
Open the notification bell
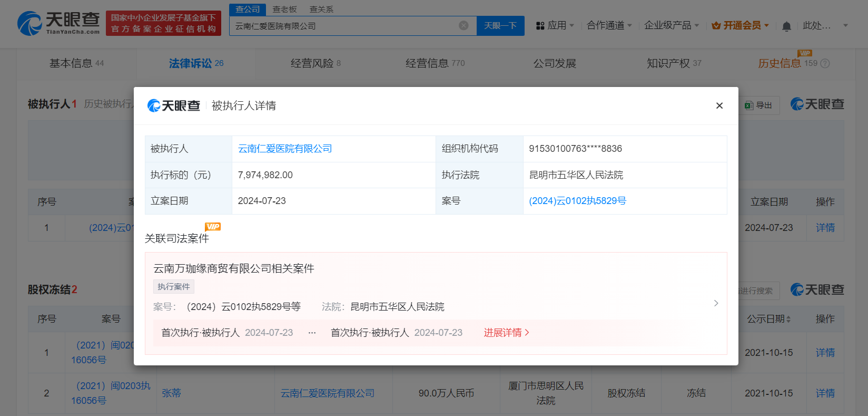pyautogui.click(x=786, y=26)
